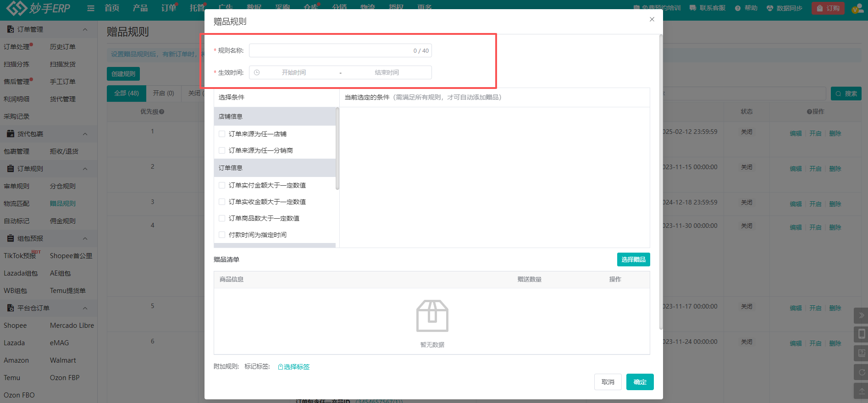The width and height of the screenshot is (868, 403).
Task: Open 首页 in the top menu
Action: coord(112,8)
